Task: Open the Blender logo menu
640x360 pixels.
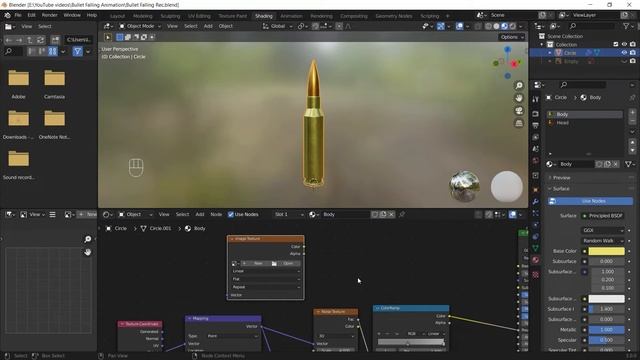Action: (x=7, y=15)
